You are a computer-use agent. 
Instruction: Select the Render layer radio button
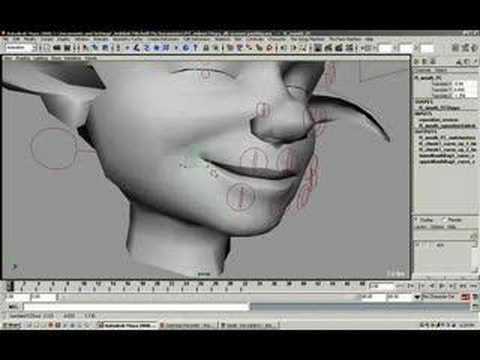coord(444,220)
